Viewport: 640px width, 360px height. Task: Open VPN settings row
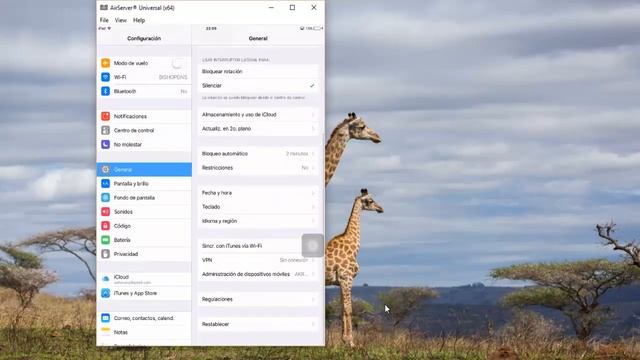(x=258, y=260)
